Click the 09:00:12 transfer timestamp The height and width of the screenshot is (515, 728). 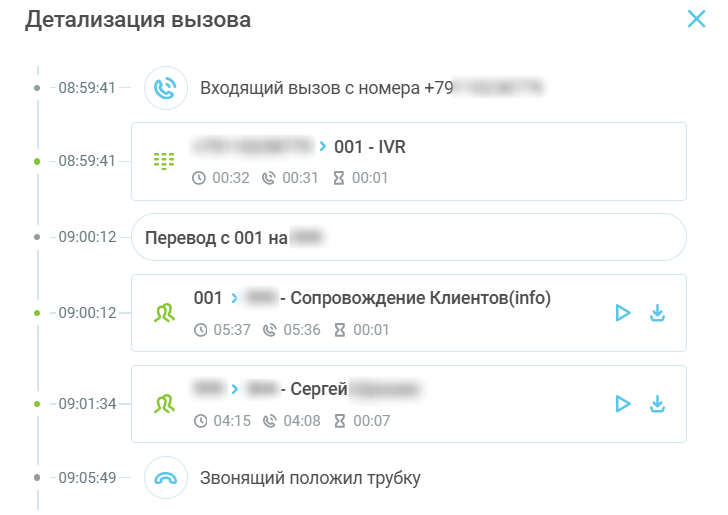[x=87, y=238]
